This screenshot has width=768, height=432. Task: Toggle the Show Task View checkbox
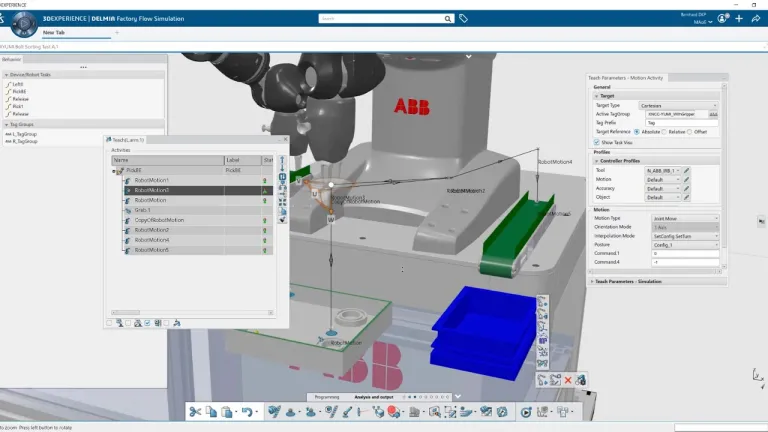tap(597, 142)
